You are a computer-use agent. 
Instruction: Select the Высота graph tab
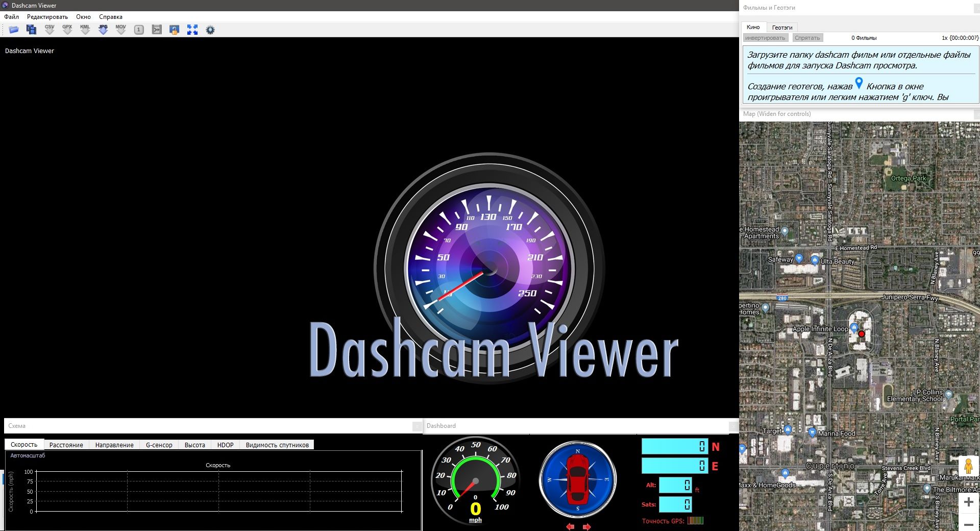click(195, 445)
